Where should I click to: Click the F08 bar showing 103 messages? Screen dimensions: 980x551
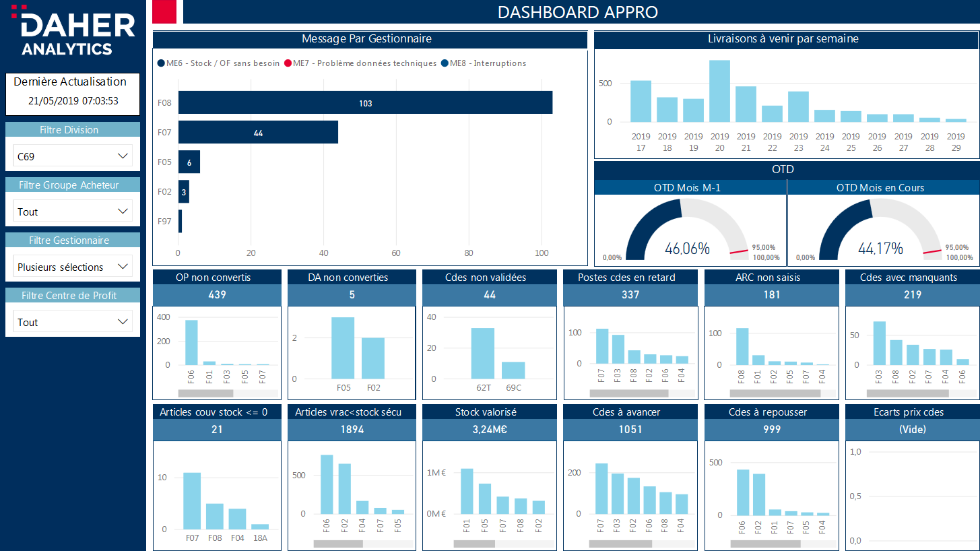365,103
